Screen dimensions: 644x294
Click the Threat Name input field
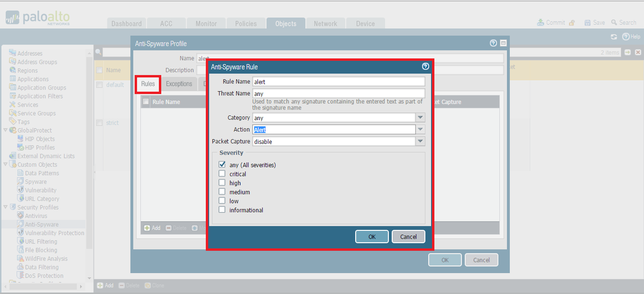tap(339, 94)
